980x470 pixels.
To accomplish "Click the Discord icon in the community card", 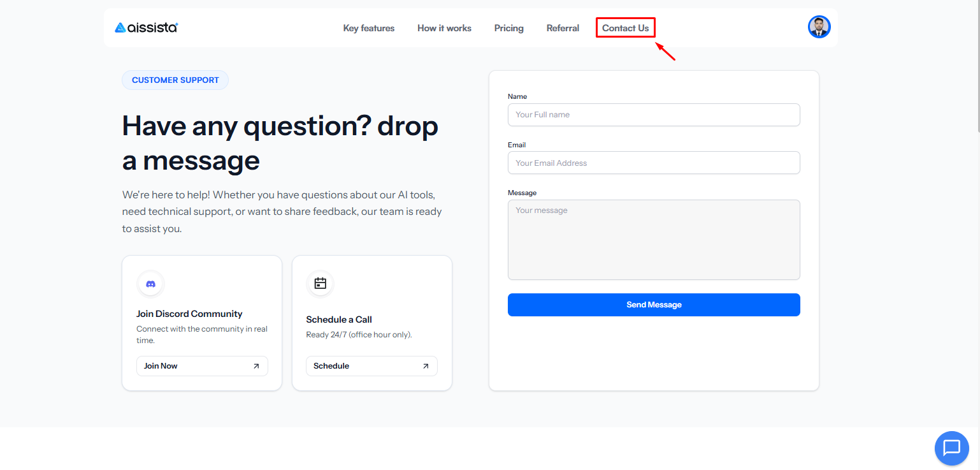I will point(150,284).
